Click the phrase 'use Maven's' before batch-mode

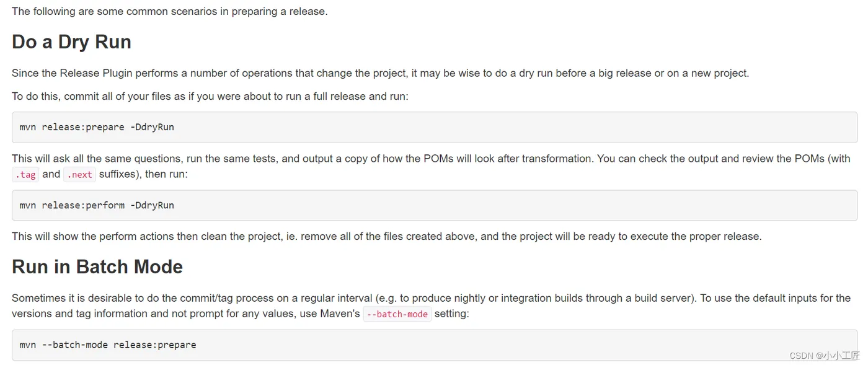pos(332,314)
